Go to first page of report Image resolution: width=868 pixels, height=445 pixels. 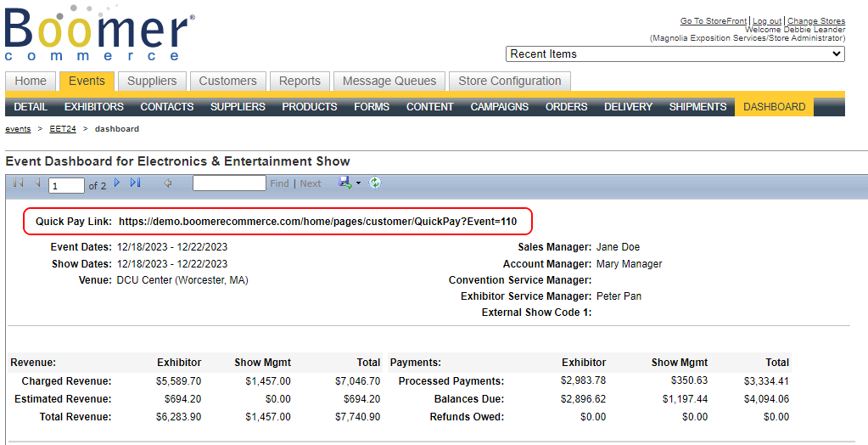18,183
